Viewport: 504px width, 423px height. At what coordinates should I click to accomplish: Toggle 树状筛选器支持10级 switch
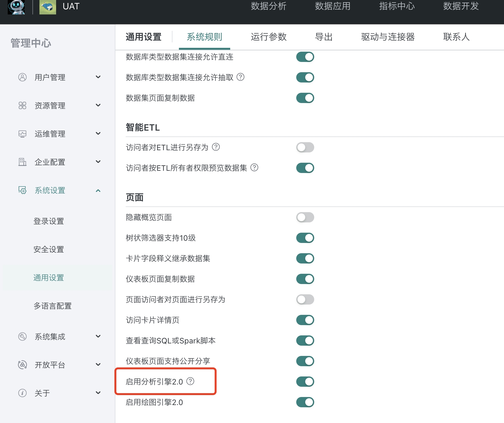305,238
